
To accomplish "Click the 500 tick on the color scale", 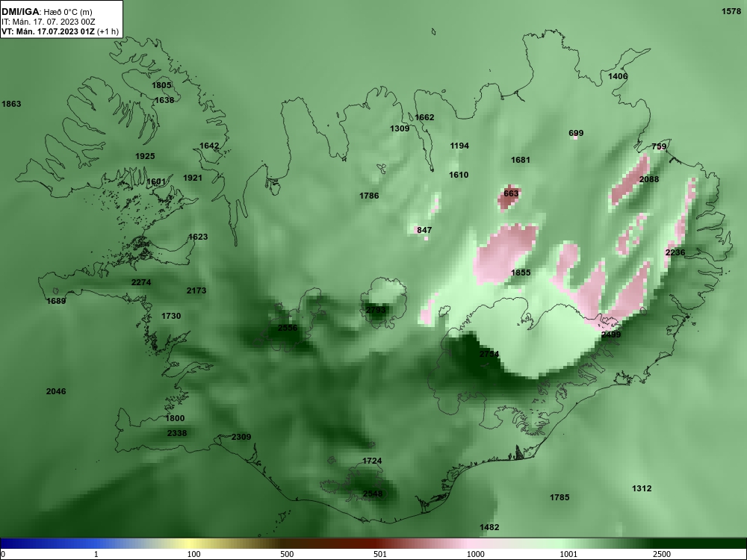I will click(x=287, y=554).
